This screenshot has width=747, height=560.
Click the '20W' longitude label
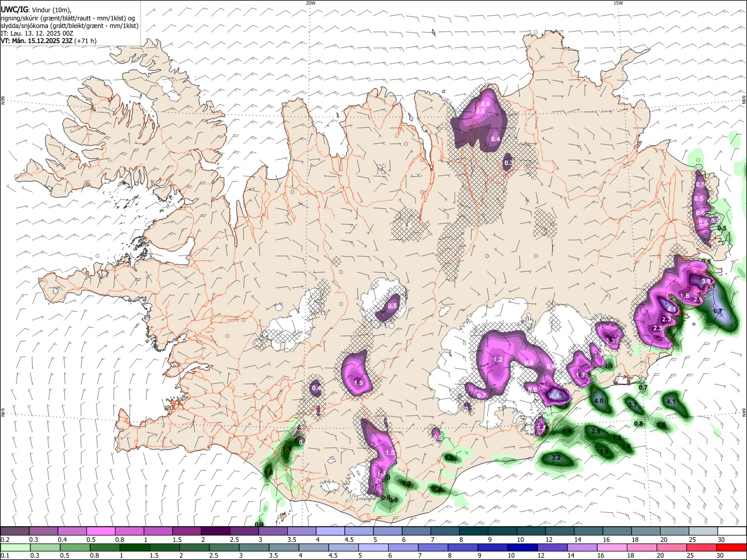pyautogui.click(x=310, y=3)
